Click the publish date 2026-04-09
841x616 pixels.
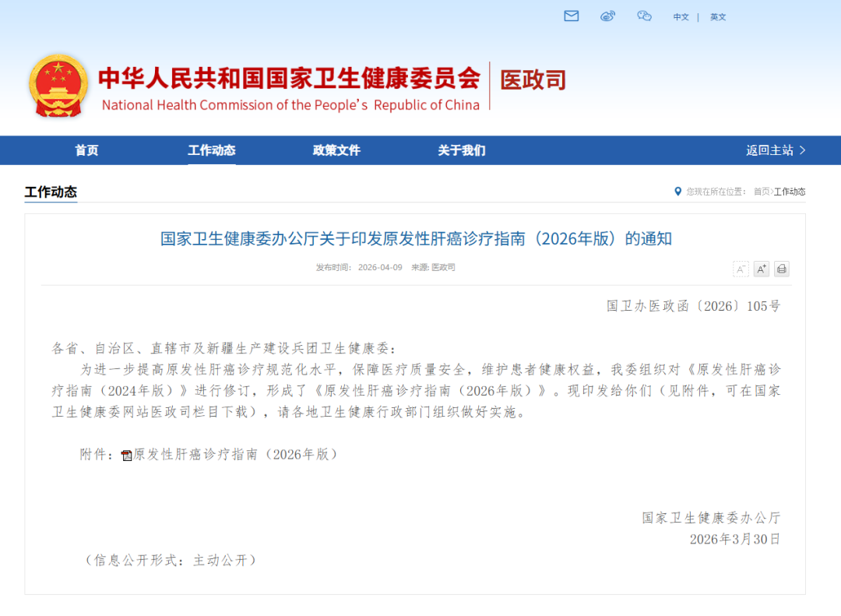click(380, 267)
